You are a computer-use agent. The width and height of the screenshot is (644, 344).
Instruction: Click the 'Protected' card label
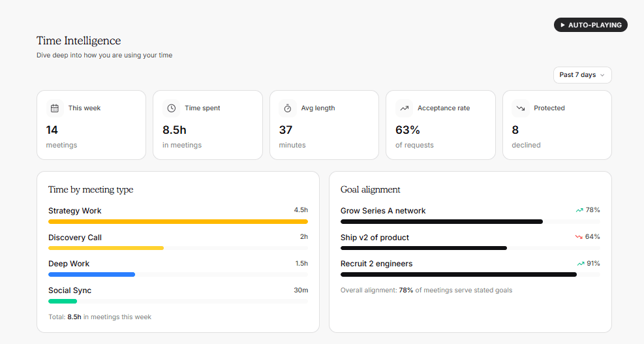[549, 108]
